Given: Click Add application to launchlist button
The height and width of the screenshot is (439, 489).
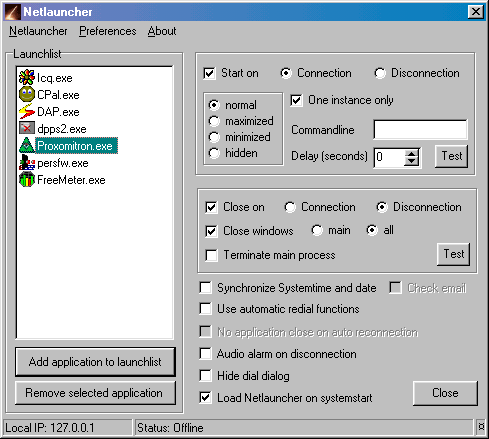Looking at the screenshot, I should (x=95, y=362).
